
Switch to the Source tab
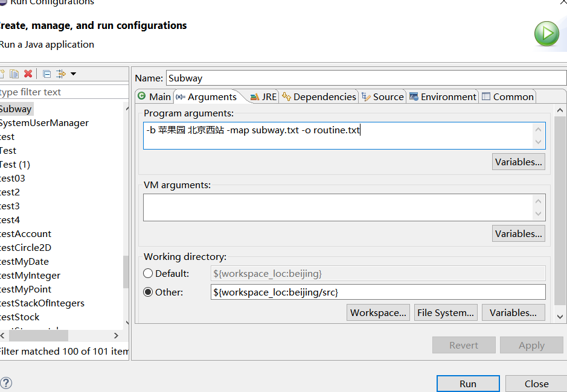click(x=382, y=96)
